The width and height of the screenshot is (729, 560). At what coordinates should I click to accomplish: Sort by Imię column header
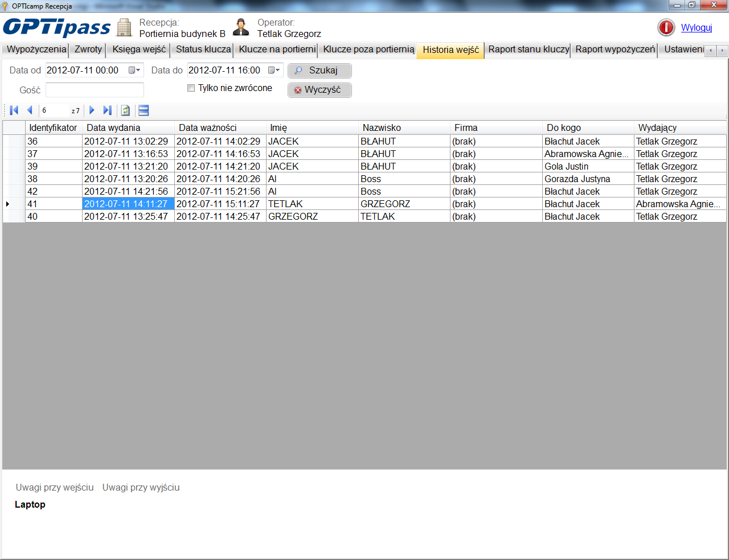(312, 127)
